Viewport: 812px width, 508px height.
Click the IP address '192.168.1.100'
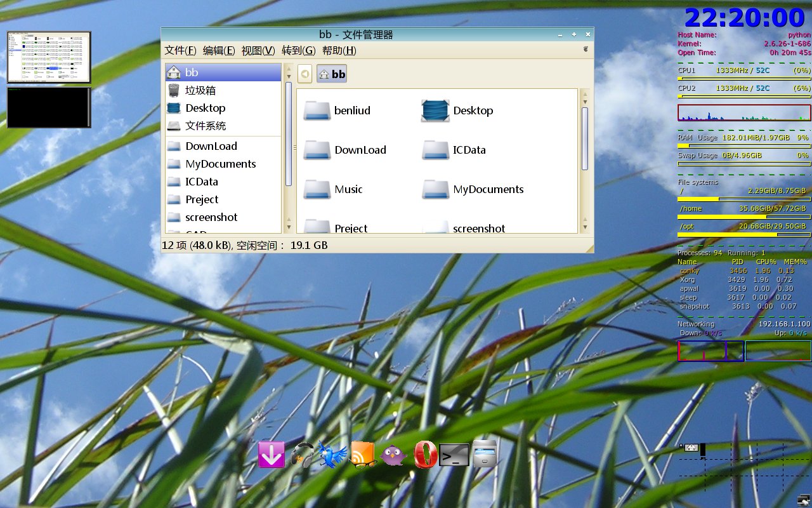pyautogui.click(x=784, y=324)
